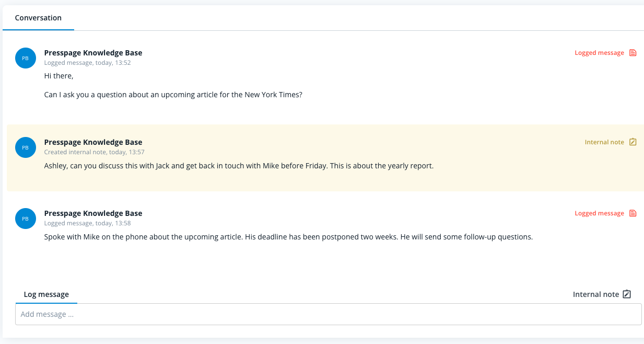Image resolution: width=644 pixels, height=344 pixels.
Task: Click the PB avatar on the 13:52 message
Action: (26, 58)
